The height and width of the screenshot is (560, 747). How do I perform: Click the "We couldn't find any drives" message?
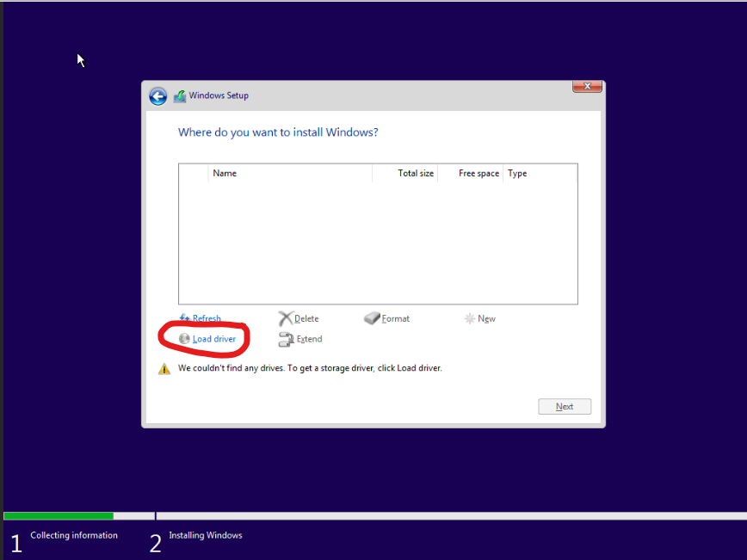coord(310,368)
